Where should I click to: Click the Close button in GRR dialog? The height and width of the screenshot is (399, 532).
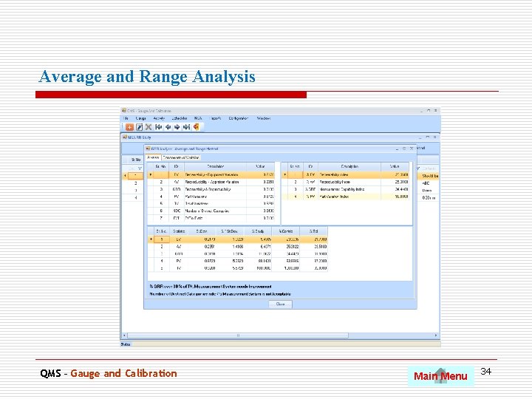point(280,304)
